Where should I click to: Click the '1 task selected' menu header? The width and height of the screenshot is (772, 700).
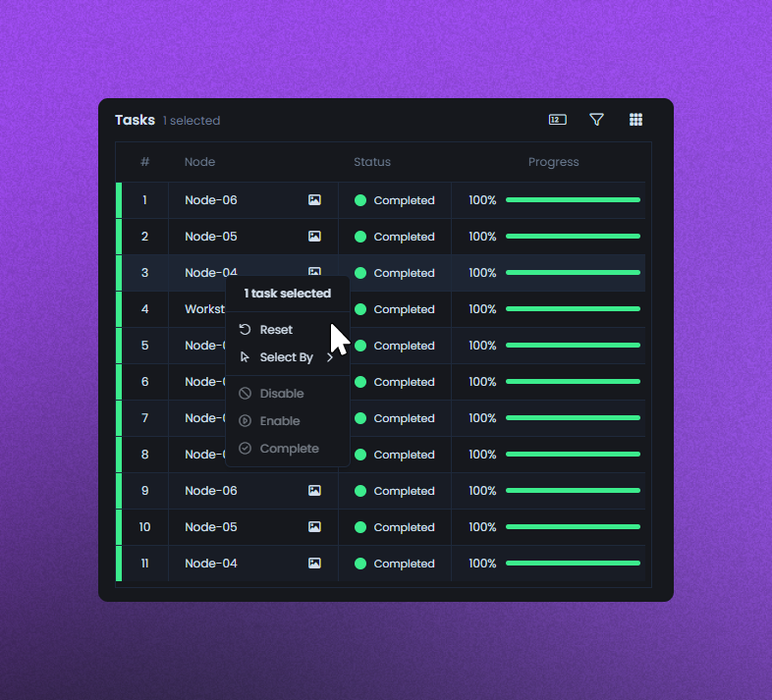click(x=288, y=294)
